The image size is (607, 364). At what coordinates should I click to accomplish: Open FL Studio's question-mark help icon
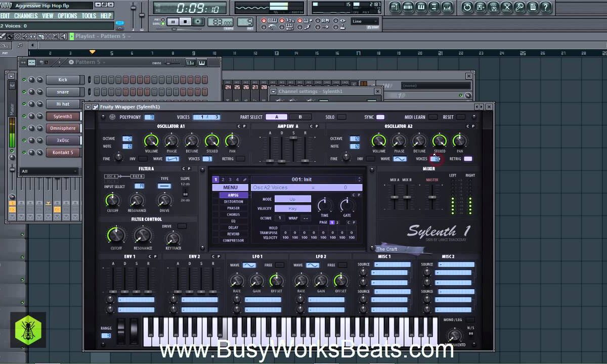(x=545, y=8)
